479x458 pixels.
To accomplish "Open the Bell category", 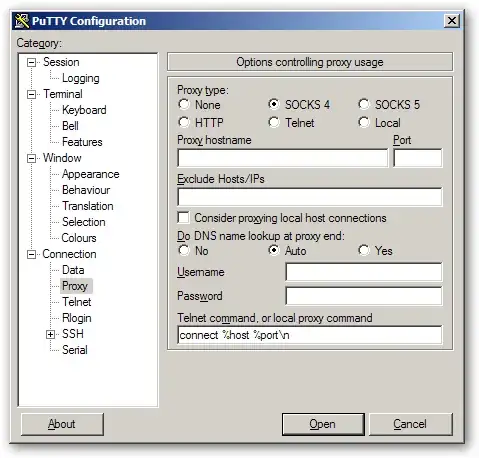I will pos(70,126).
